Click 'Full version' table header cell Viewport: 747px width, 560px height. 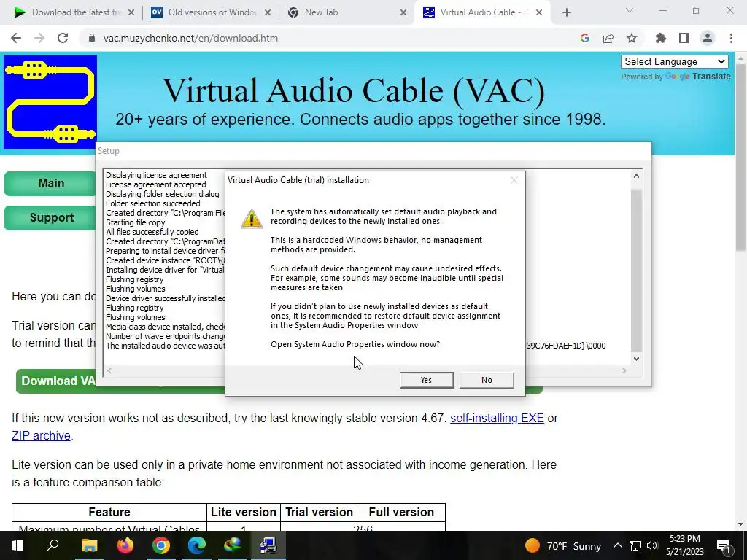401,513
